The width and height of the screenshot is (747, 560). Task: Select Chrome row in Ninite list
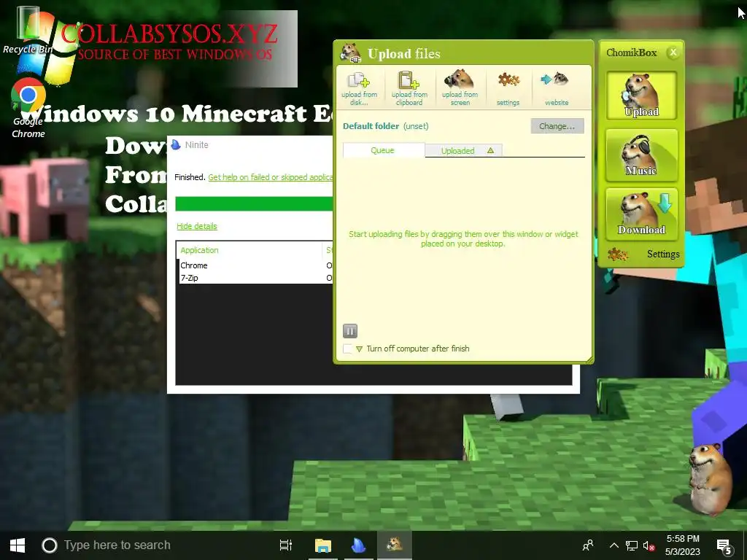[x=255, y=265]
